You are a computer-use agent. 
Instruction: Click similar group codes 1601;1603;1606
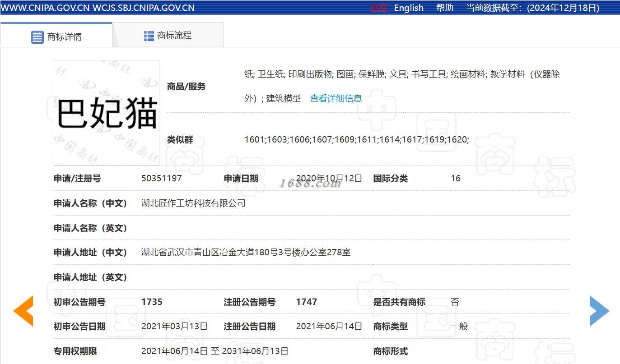click(x=357, y=140)
